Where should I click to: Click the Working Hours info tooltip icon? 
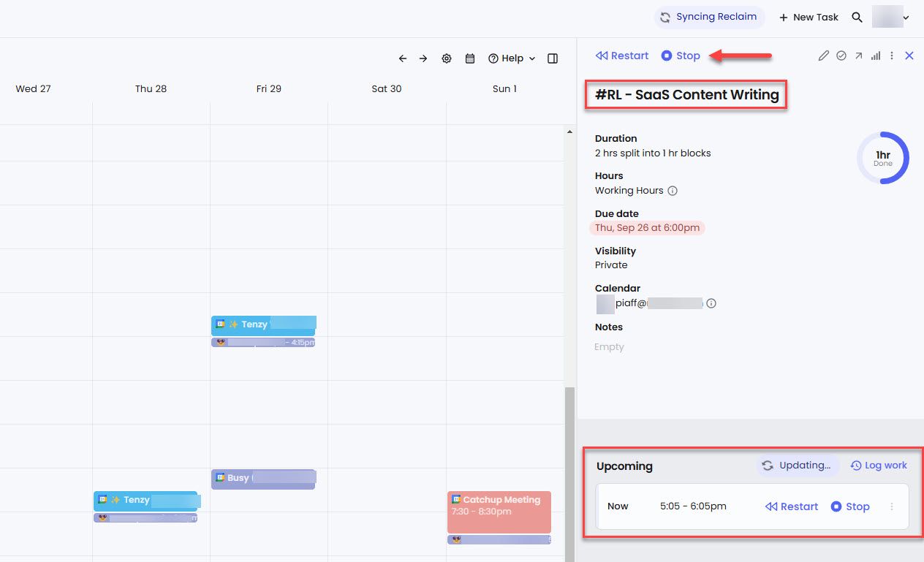(x=673, y=191)
